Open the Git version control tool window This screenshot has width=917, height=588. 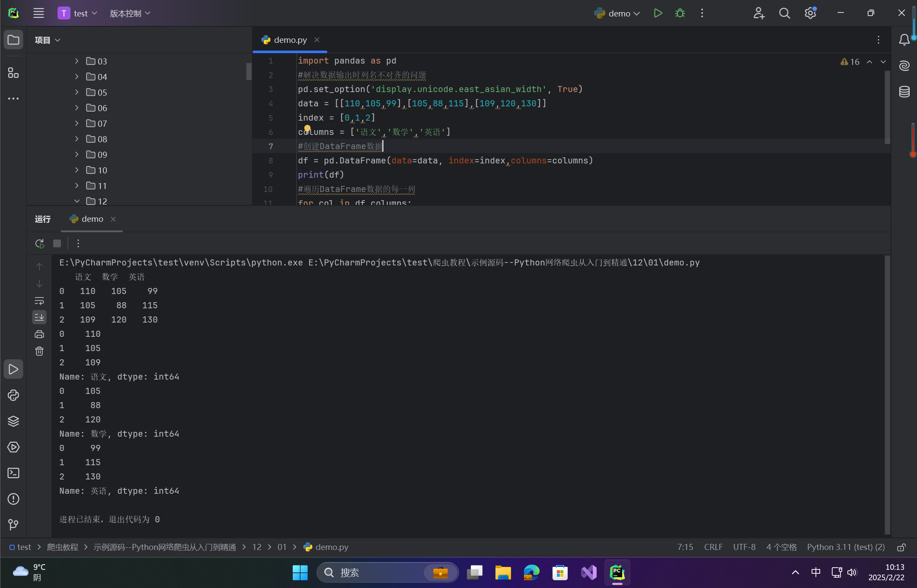click(13, 525)
